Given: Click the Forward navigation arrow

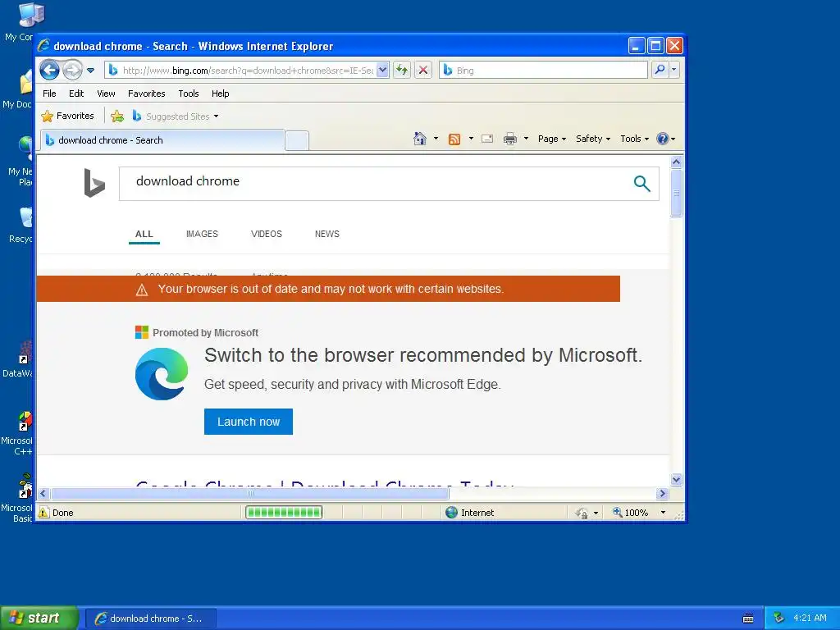Looking at the screenshot, I should [x=72, y=70].
